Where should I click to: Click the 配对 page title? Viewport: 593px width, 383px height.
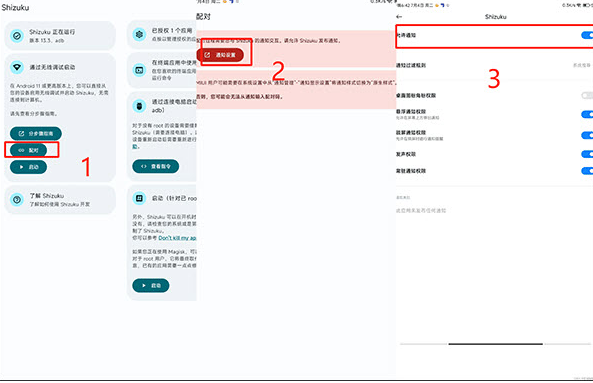tap(203, 17)
